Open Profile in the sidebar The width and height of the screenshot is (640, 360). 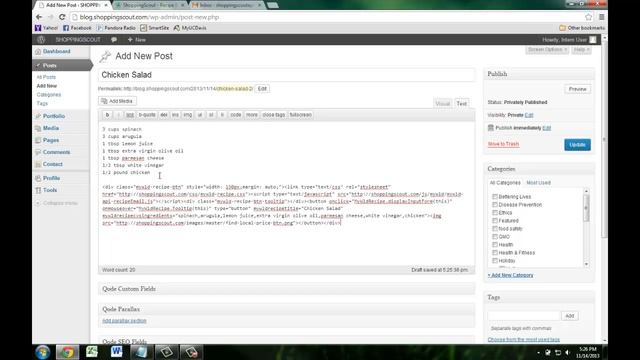51,178
